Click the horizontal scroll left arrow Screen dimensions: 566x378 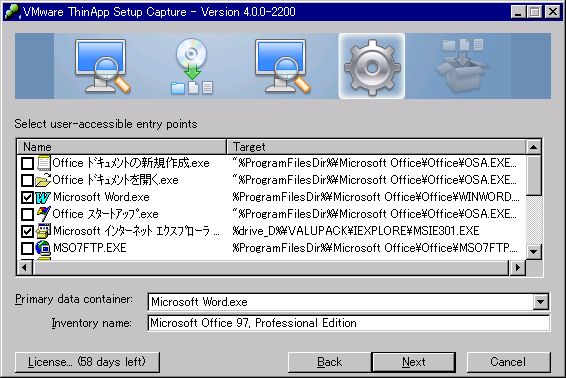point(25,268)
